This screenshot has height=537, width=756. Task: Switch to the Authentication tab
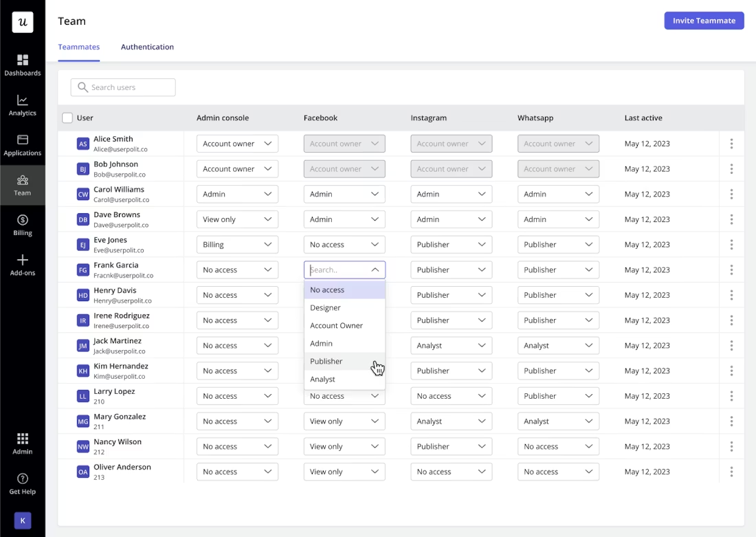[147, 47]
